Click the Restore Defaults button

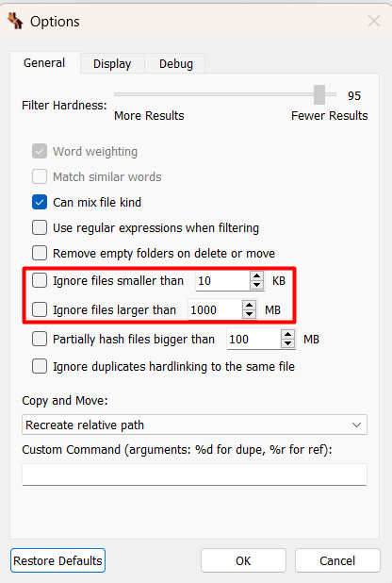57,560
